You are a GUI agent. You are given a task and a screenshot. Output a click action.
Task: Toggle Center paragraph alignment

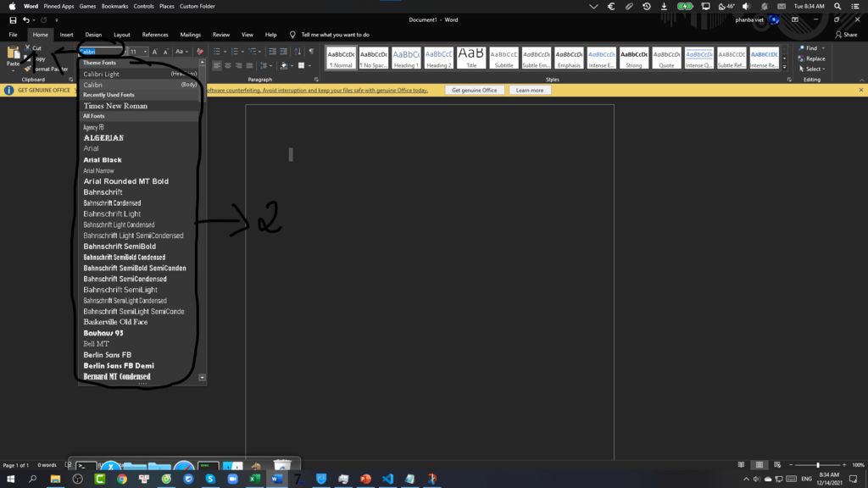(227, 65)
